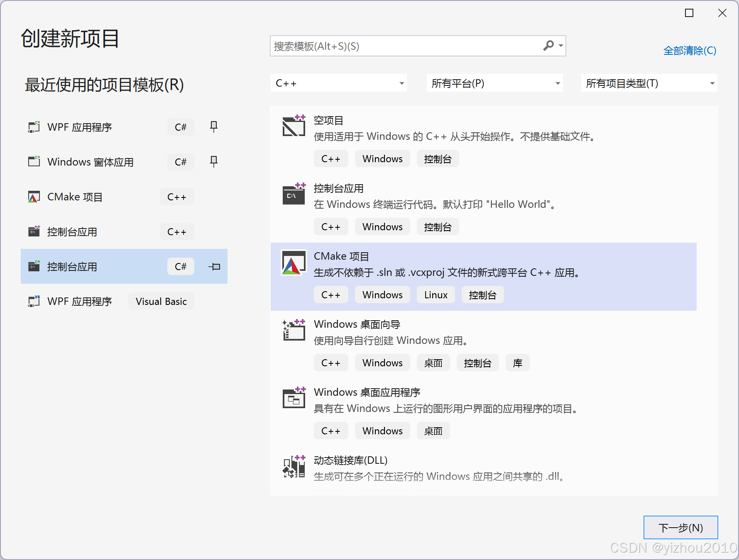Select the 动态链接库(DLL) template title
The height and width of the screenshot is (560, 739).
click(351, 460)
